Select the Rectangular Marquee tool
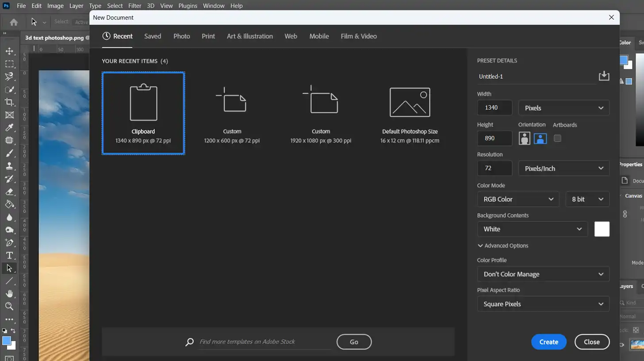The height and width of the screenshot is (361, 644). 9,64
